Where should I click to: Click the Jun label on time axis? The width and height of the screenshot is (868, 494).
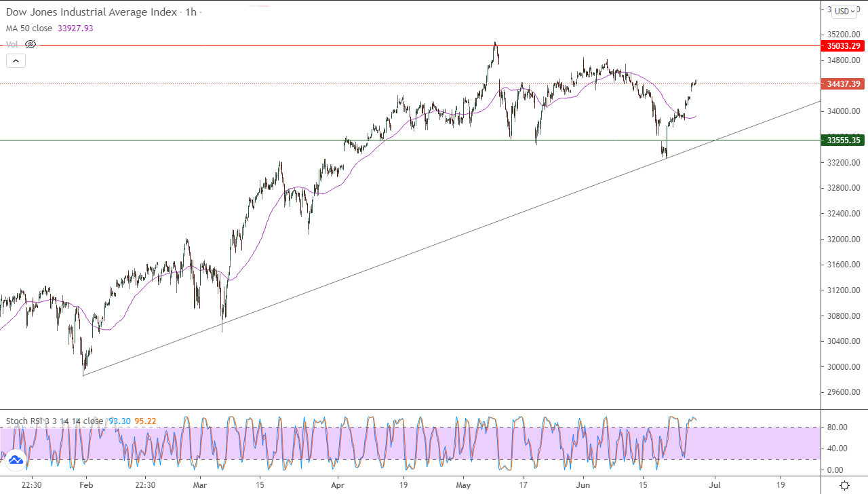pos(583,485)
